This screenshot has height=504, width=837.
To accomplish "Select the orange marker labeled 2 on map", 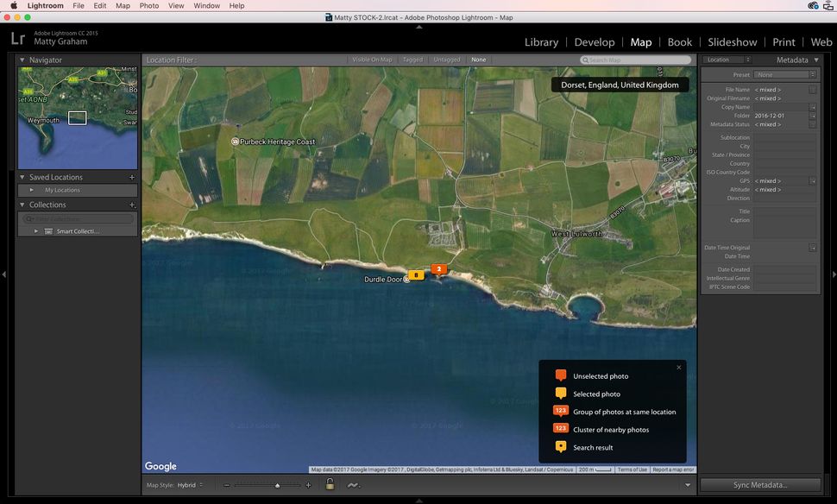I will click(x=439, y=269).
